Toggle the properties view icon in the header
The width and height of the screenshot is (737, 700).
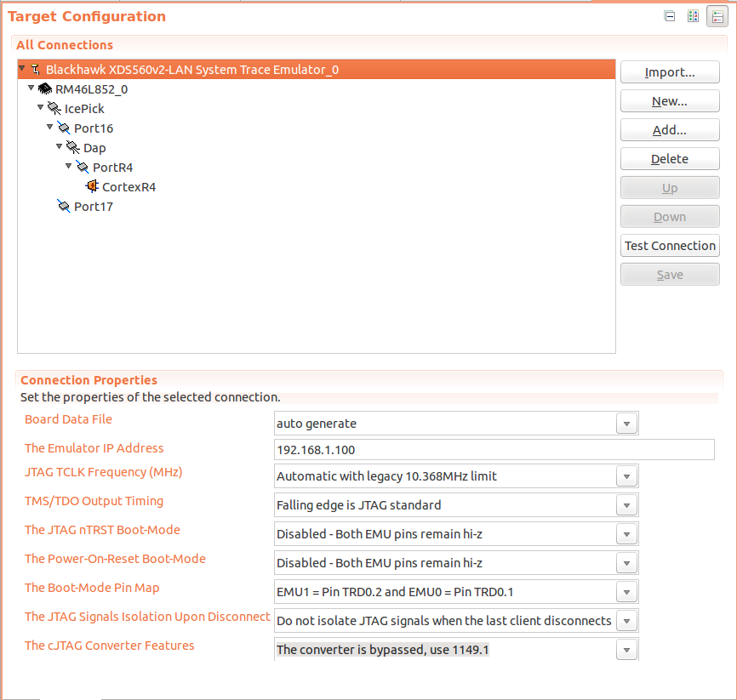coord(717,17)
